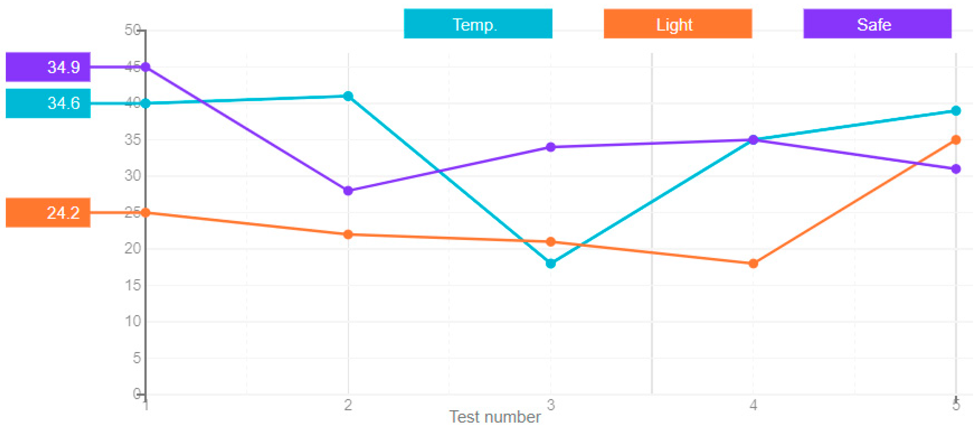Toggle the Temp. series legend button
Viewport: 980px width, 429px height.
(478, 24)
